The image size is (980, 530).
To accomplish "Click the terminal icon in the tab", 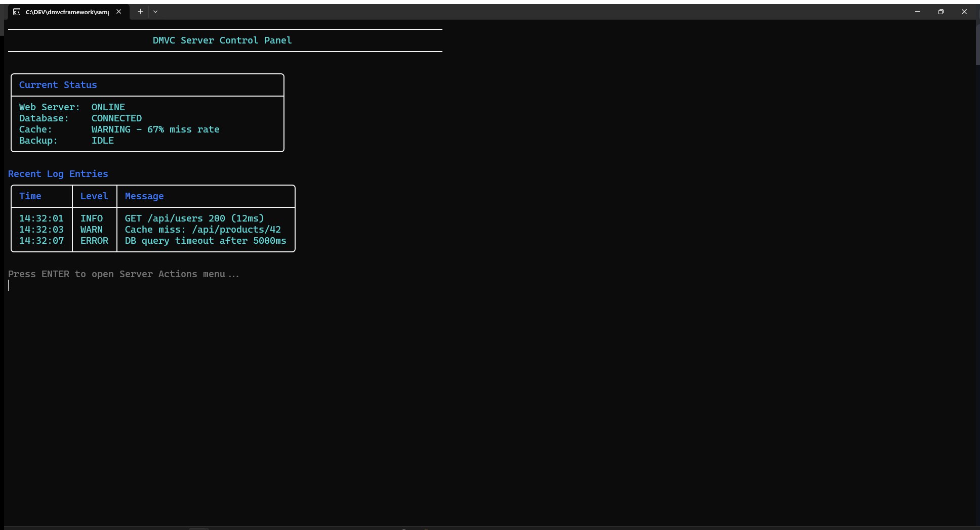I will tap(17, 12).
